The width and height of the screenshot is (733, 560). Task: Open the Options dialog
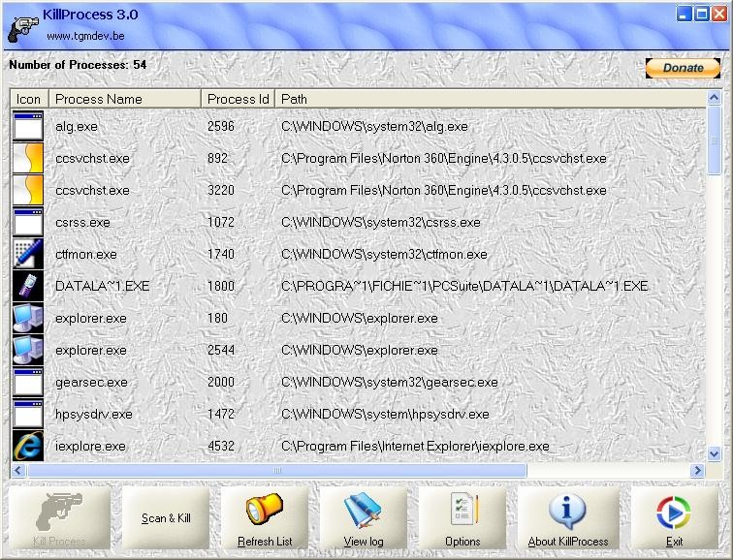click(x=462, y=518)
